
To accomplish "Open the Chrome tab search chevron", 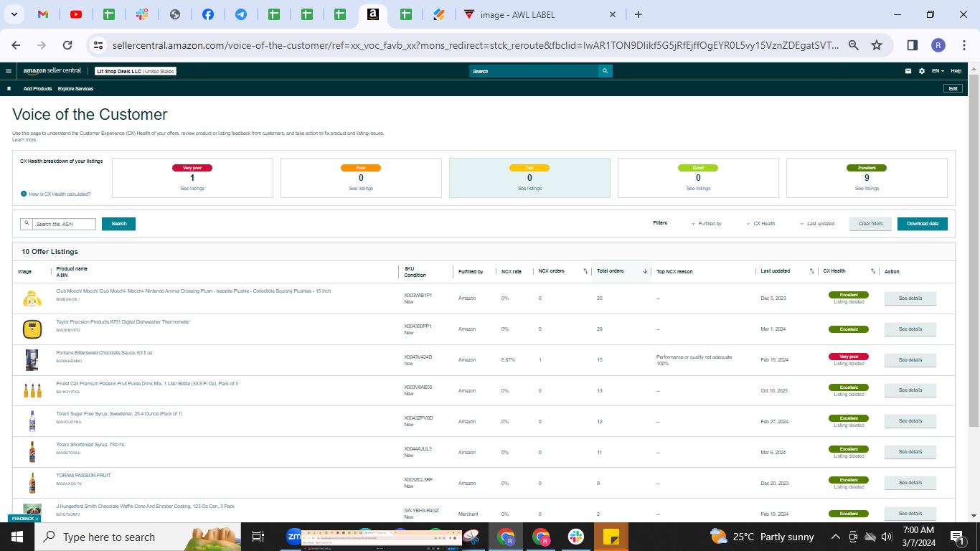I will click(14, 14).
